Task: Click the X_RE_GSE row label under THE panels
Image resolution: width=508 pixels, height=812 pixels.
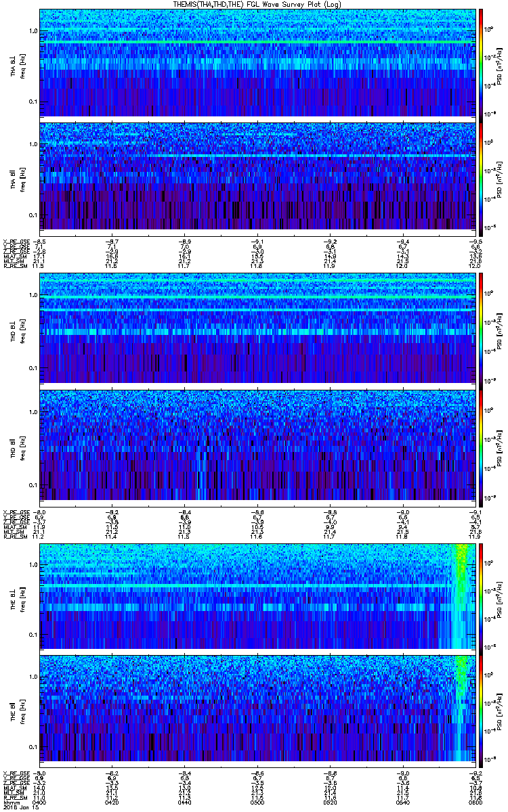Action: pos(16,773)
